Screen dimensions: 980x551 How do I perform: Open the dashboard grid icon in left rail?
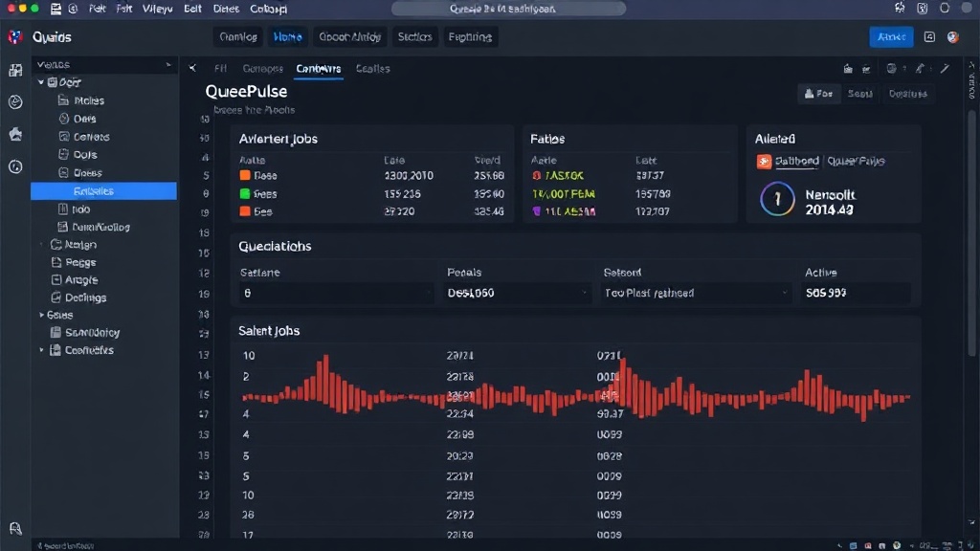coord(15,70)
